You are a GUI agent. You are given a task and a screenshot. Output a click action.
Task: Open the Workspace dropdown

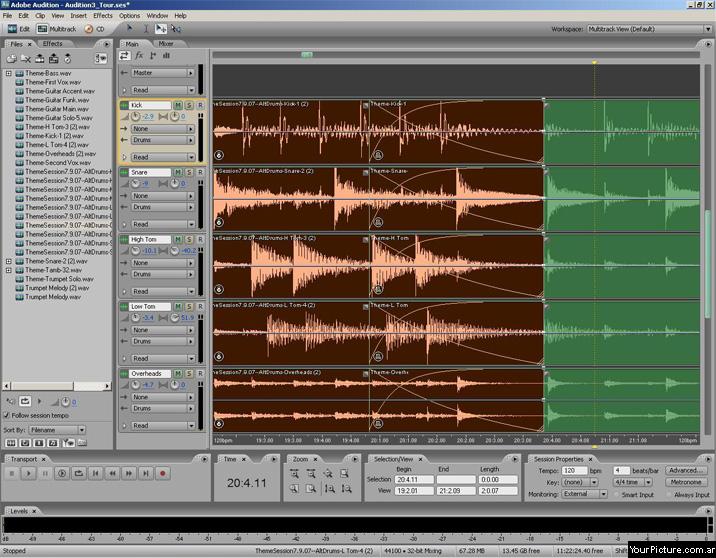[649, 29]
